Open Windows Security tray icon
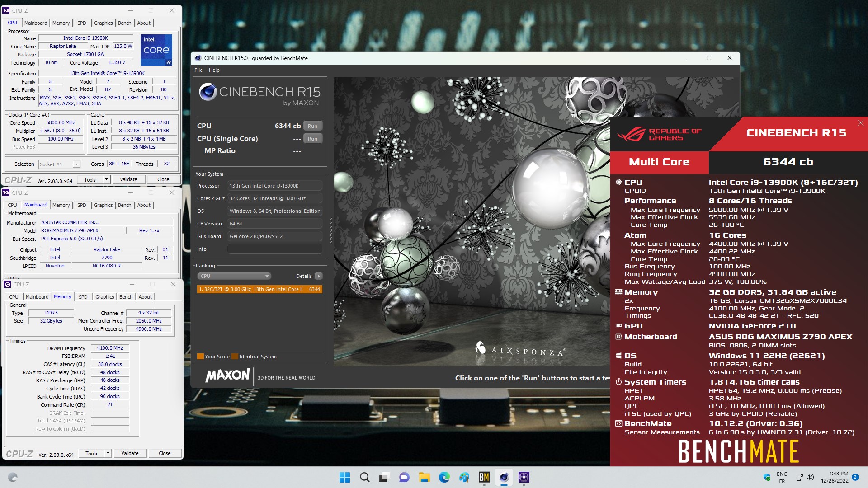 (x=767, y=477)
